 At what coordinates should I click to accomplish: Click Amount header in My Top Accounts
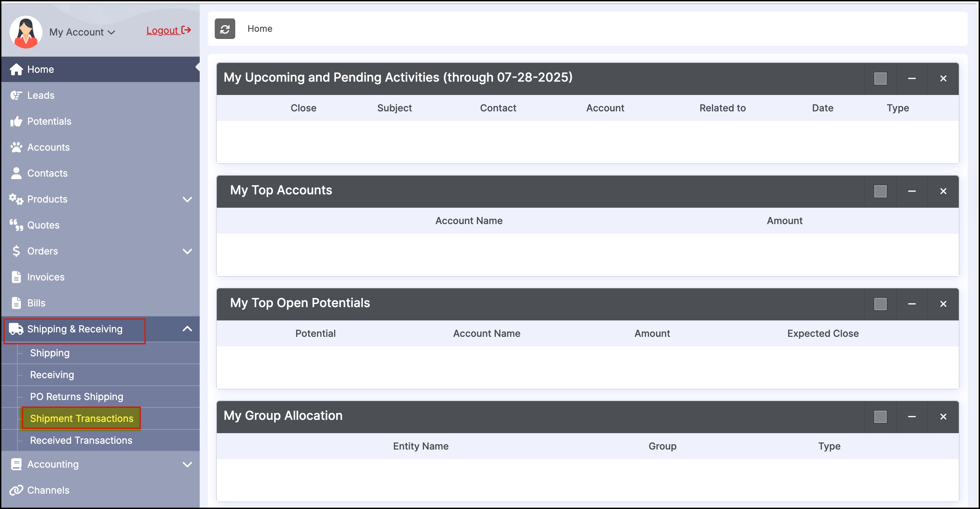(784, 220)
